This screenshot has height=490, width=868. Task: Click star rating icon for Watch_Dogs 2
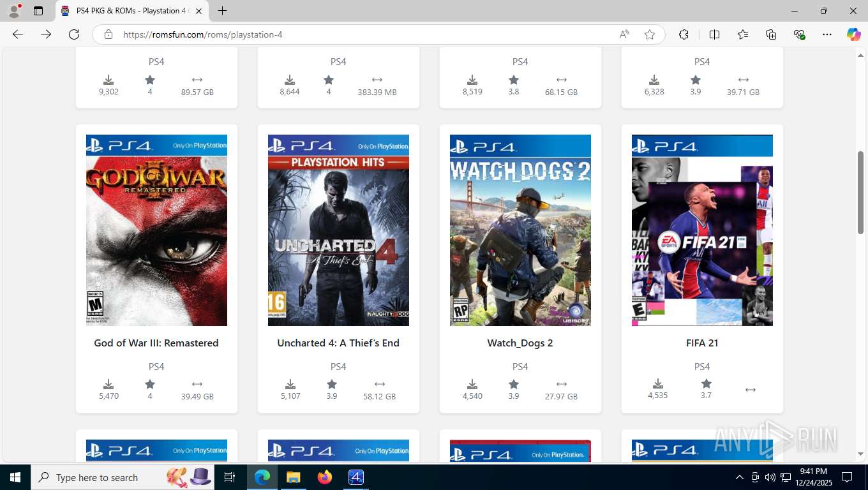click(514, 384)
